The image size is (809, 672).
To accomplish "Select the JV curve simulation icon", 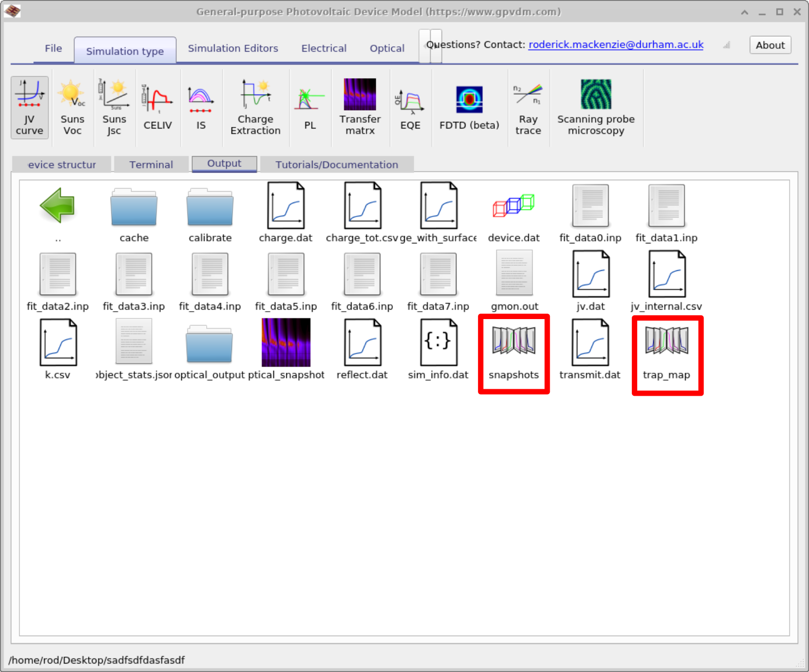I will pos(29,107).
